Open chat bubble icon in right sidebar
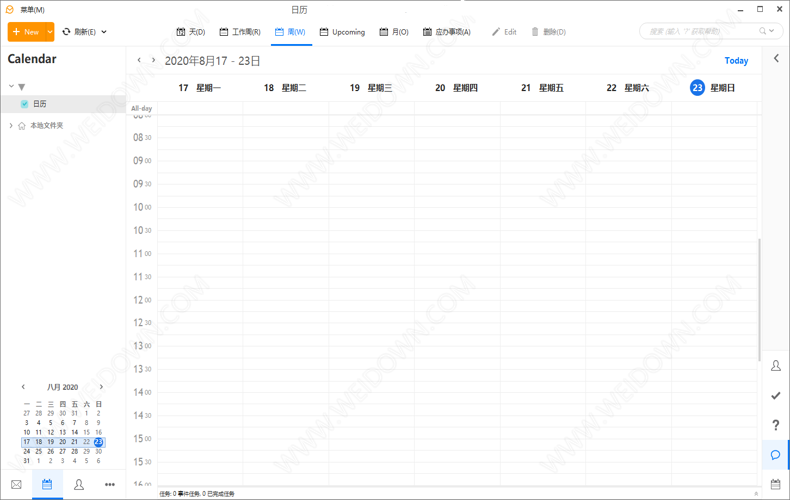The height and width of the screenshot is (500, 790). [775, 455]
